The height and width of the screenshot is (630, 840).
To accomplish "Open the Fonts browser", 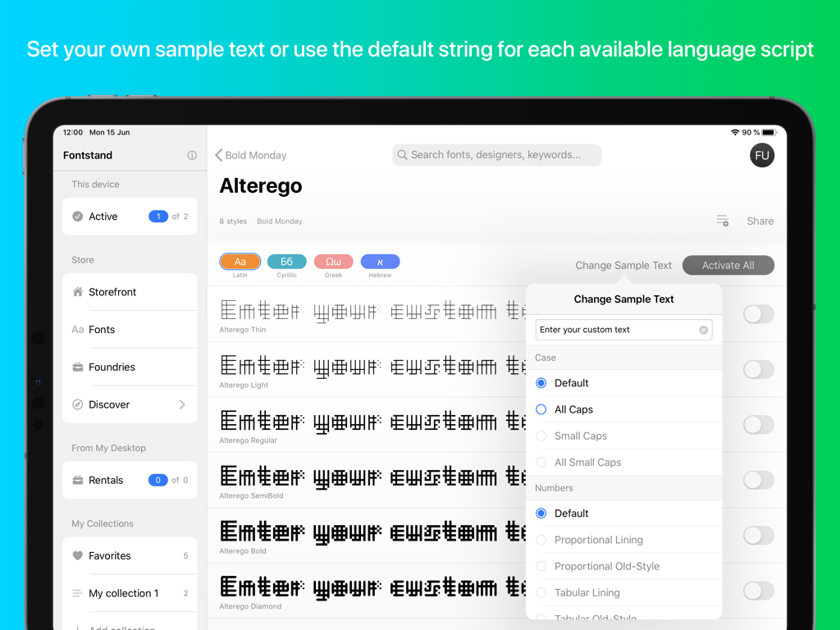I will pyautogui.click(x=103, y=329).
